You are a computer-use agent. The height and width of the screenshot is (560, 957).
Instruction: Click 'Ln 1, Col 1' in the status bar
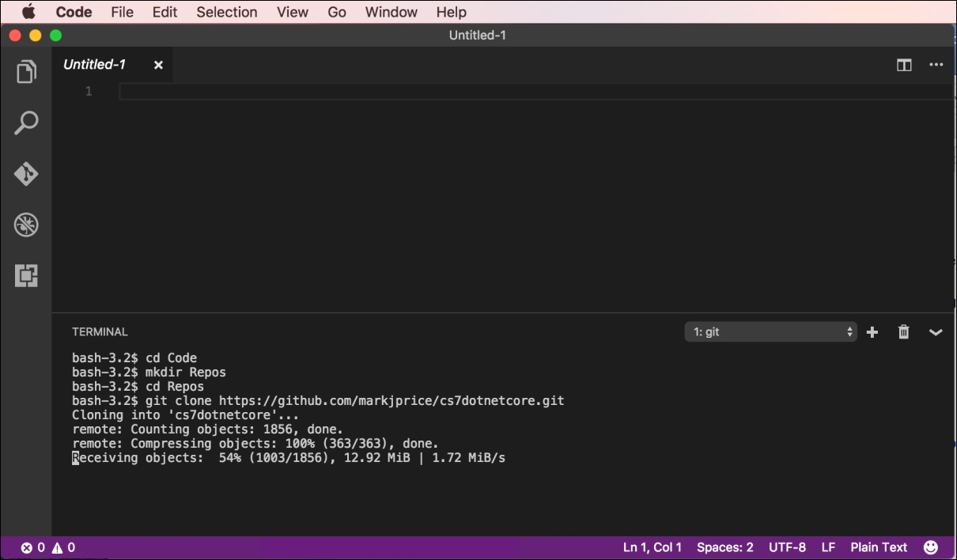(652, 547)
